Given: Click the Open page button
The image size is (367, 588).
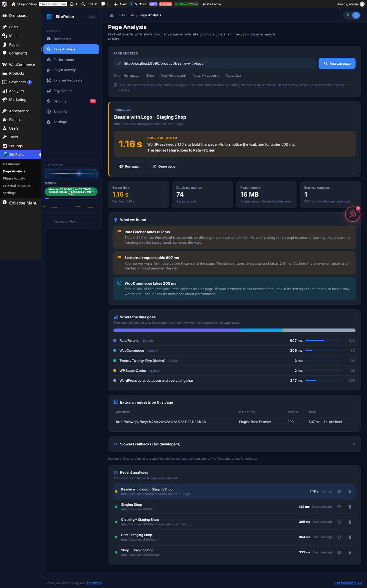Looking at the screenshot, I should click(x=164, y=167).
